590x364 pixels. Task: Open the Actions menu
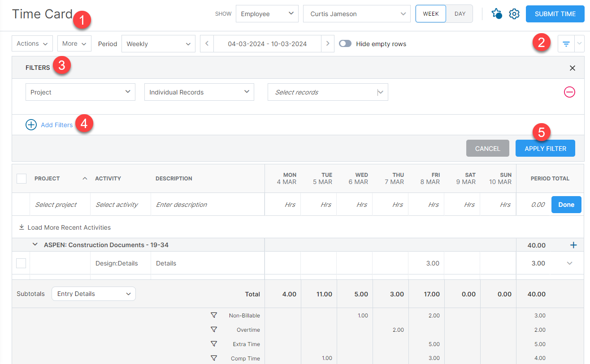pyautogui.click(x=32, y=44)
